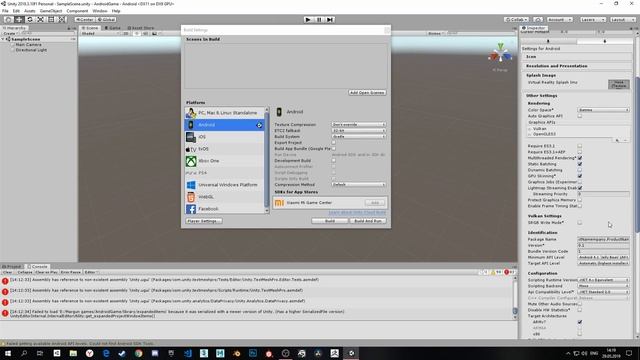640x360 pixels.
Task: Open the Component menu
Action: [77, 11]
